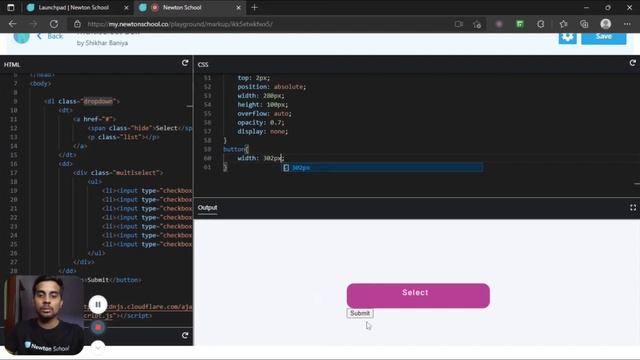Click the pink Select dropdown button
This screenshot has width=640, height=360.
click(x=418, y=296)
